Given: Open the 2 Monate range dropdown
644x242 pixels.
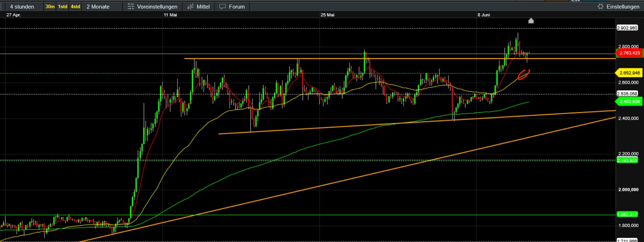Looking at the screenshot, I should 98,7.
